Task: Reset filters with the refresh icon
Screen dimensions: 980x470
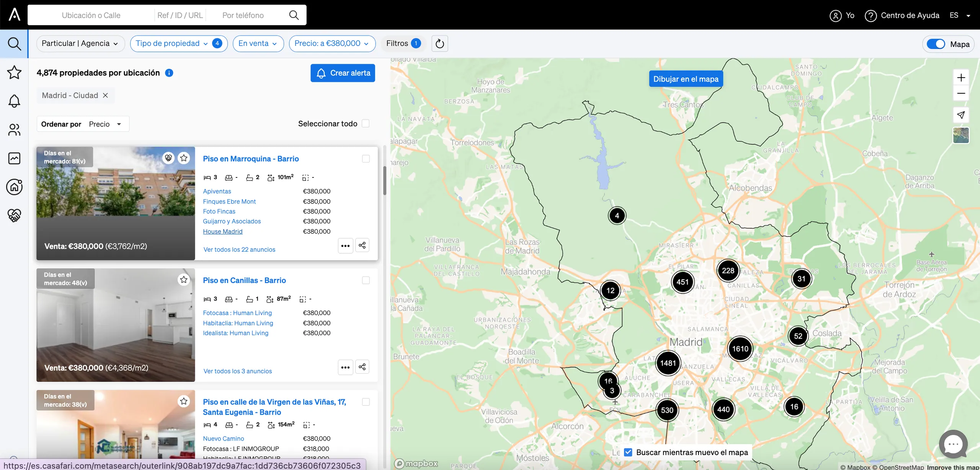Action: 440,44
